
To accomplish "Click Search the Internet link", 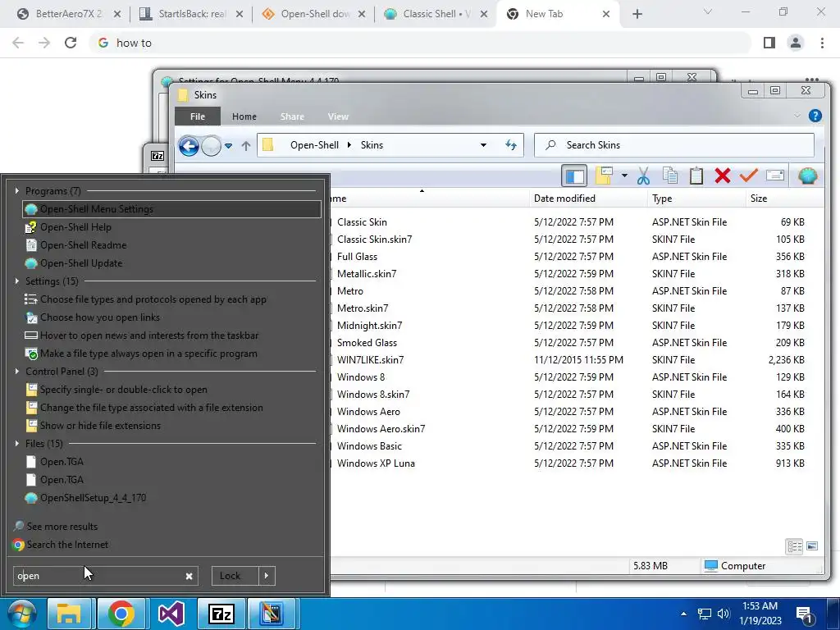I will [x=61, y=545].
